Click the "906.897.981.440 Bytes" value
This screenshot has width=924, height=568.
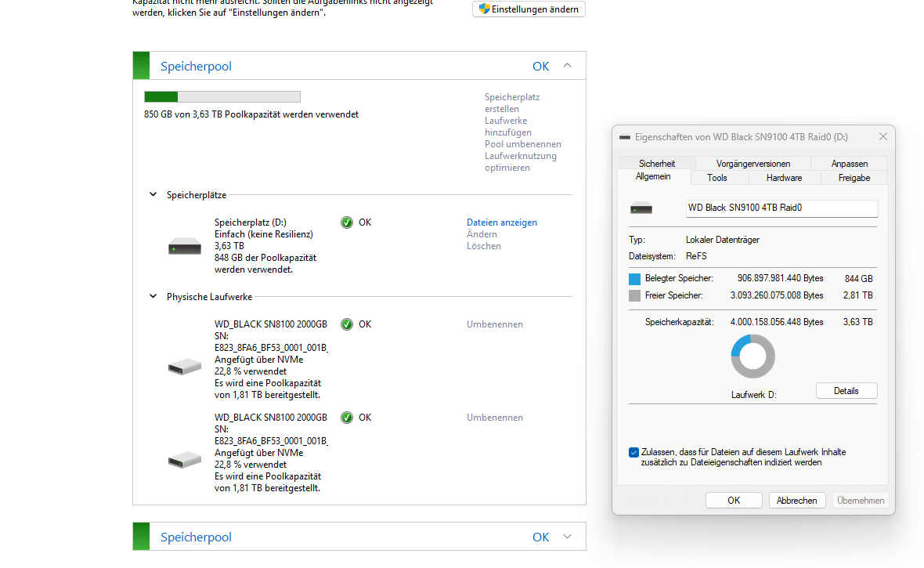click(780, 278)
